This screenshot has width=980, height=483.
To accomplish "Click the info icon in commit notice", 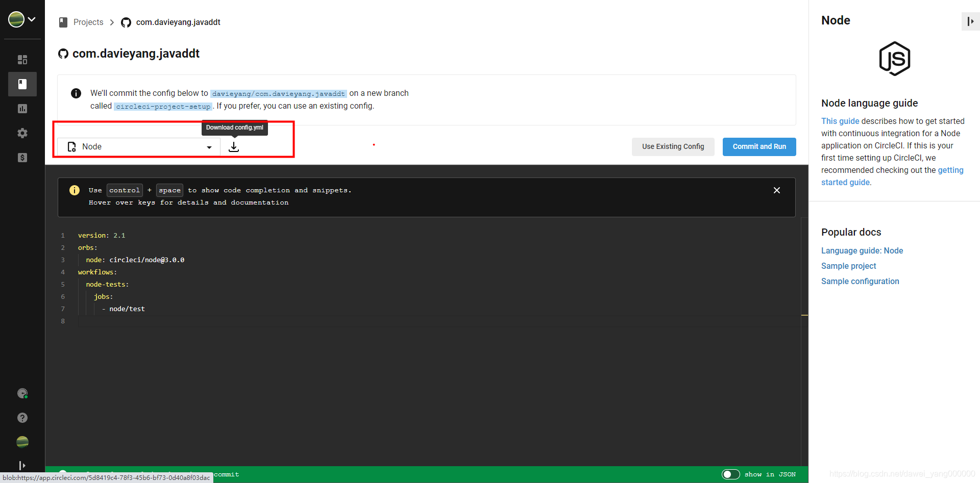I will pos(76,93).
